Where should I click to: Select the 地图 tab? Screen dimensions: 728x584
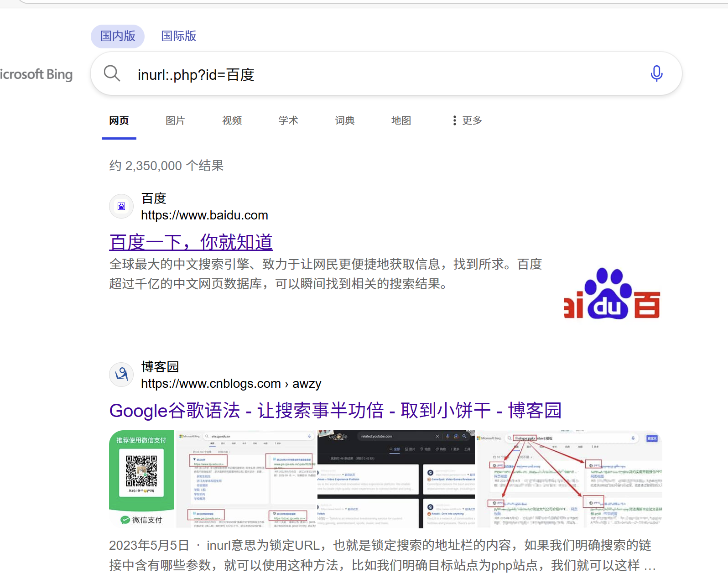click(x=401, y=120)
